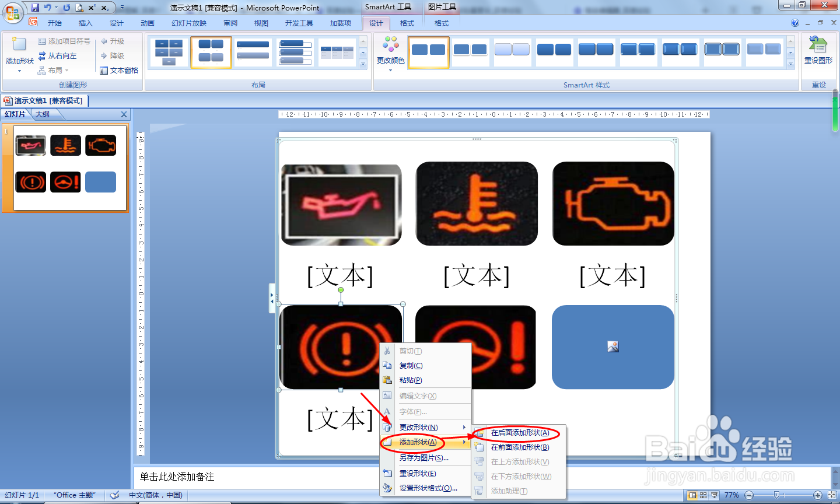Image resolution: width=840 pixels, height=504 pixels.
Task: Open the 开发工具 ribbon tab
Action: (299, 23)
